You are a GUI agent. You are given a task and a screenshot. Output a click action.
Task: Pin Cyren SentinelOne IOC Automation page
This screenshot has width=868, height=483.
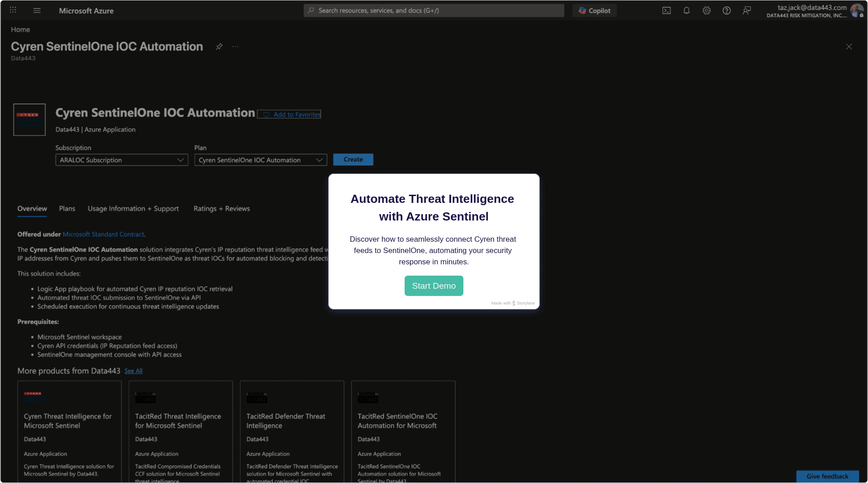(x=219, y=47)
